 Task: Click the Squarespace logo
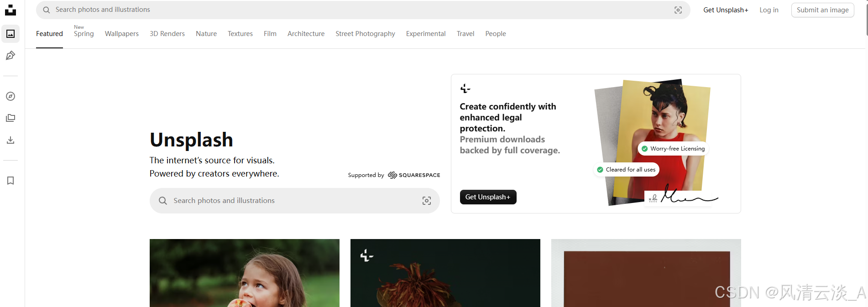(414, 175)
